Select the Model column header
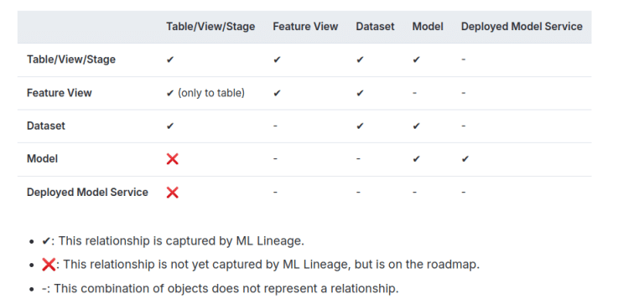Screen dimensions: 644x304 [x=428, y=27]
